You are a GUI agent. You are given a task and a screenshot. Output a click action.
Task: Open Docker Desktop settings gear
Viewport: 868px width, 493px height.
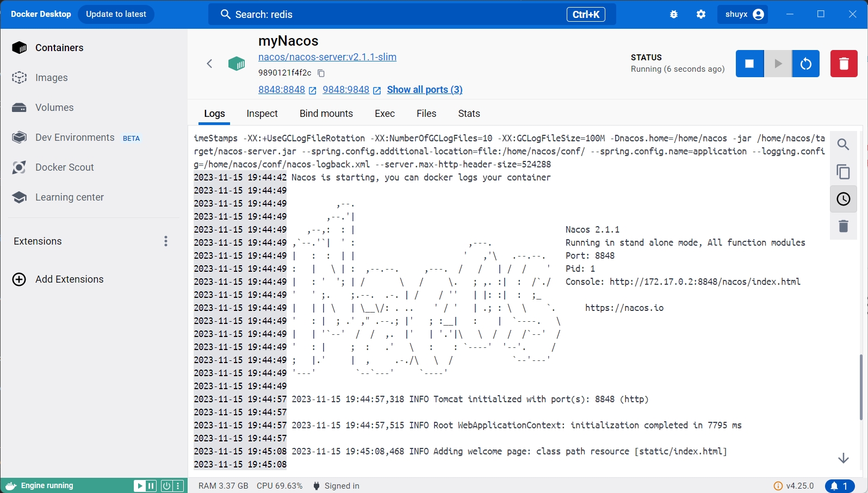coord(701,15)
